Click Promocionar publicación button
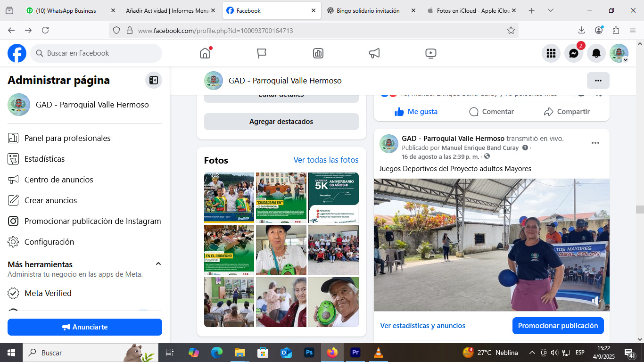644x362 pixels. [558, 326]
